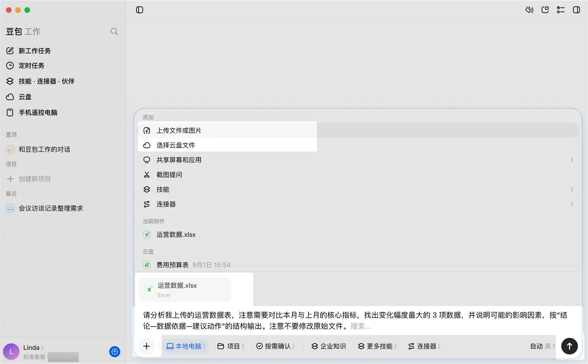Open recent chat 会议访谈记录整理需求
Image resolution: width=588 pixels, height=364 pixels.
point(63,208)
